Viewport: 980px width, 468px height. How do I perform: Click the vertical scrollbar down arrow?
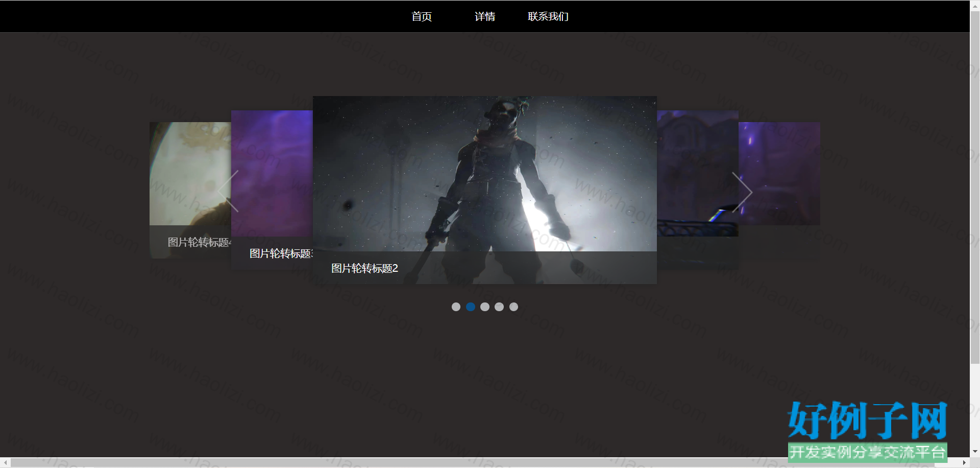[975, 452]
